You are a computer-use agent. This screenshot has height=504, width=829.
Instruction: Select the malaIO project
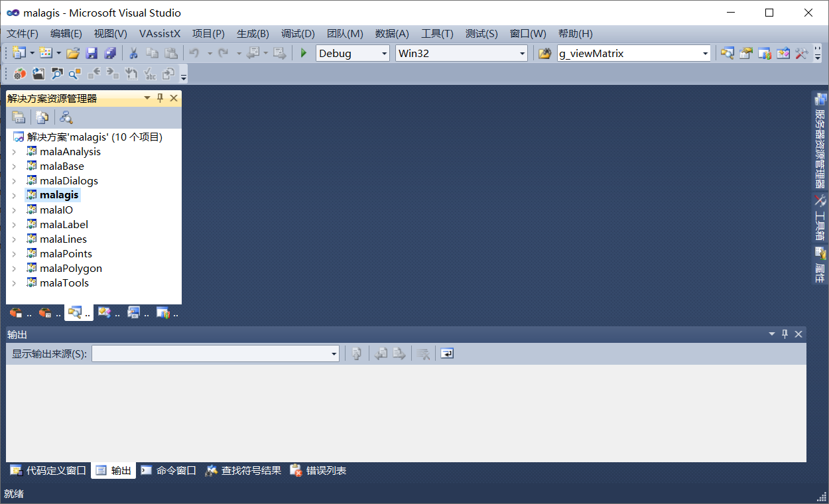(56, 210)
